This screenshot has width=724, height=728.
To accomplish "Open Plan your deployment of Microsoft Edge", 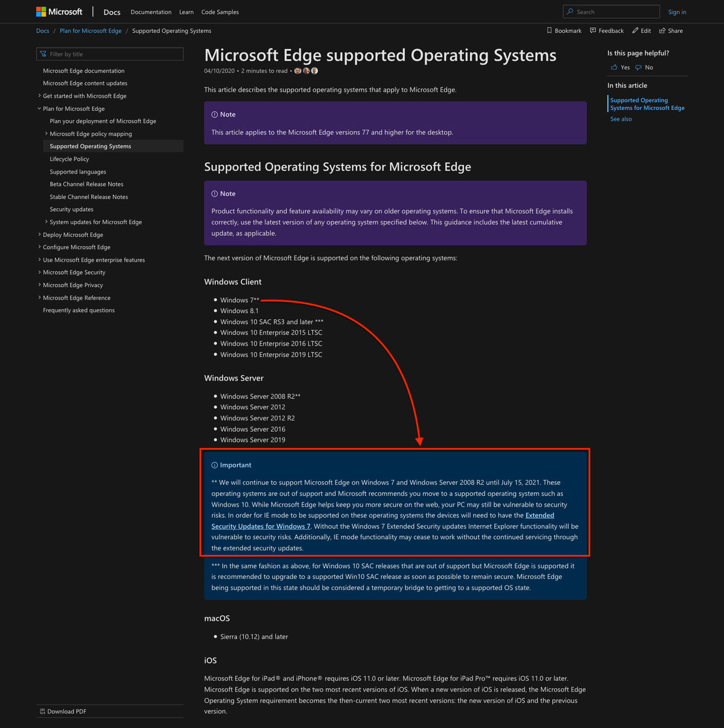I will pos(103,121).
